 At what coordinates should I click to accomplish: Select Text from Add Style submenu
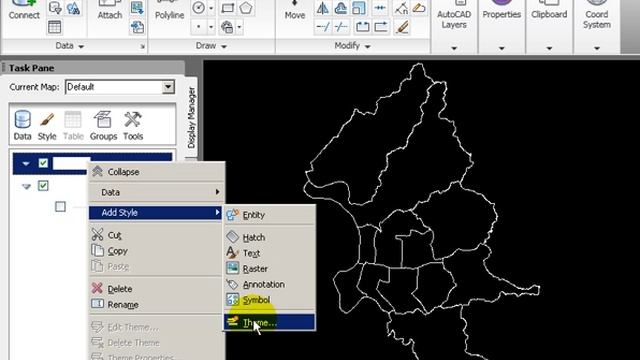[269, 253]
